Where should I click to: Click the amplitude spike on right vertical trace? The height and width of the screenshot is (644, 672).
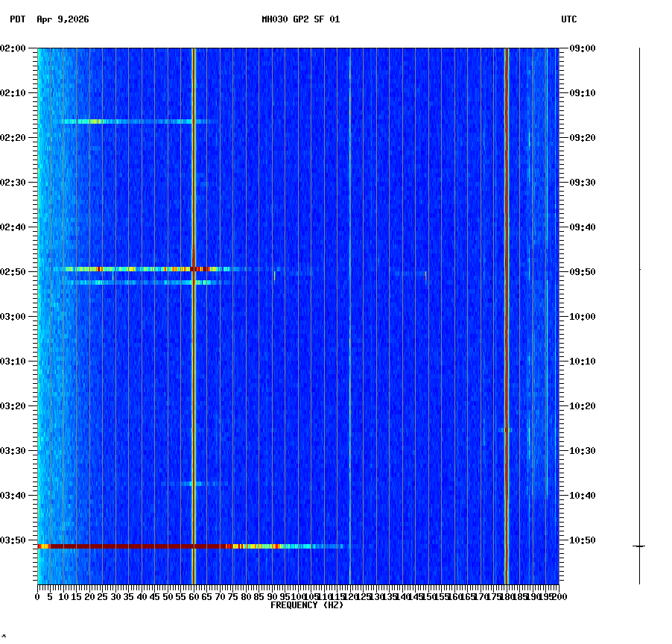tap(638, 546)
